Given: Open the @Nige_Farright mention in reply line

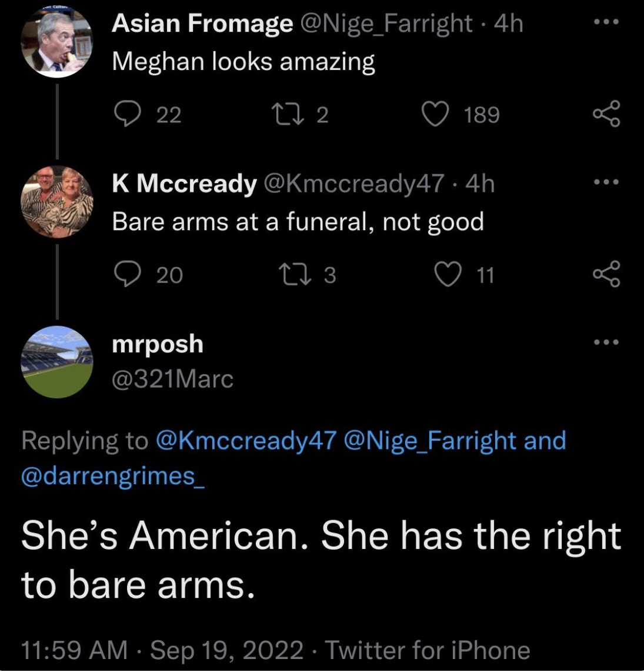Looking at the screenshot, I should (429, 441).
